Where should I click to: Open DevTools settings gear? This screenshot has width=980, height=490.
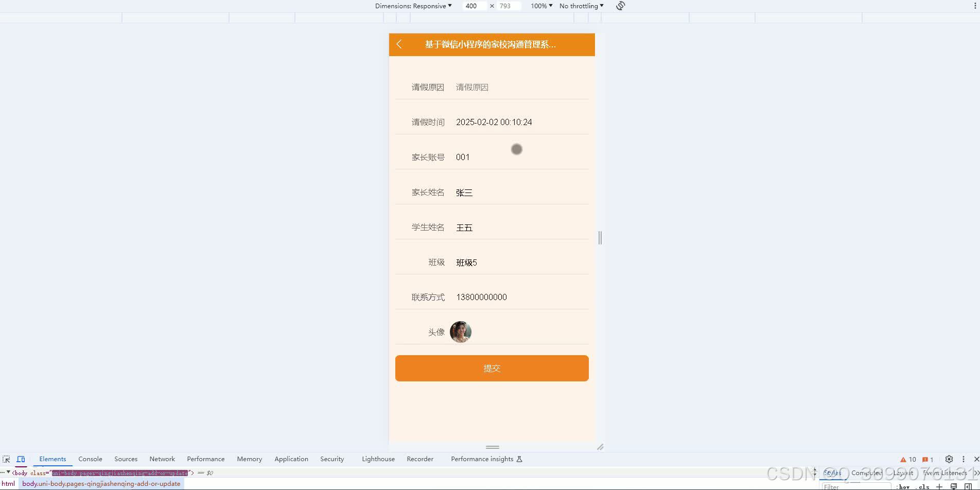(x=949, y=459)
